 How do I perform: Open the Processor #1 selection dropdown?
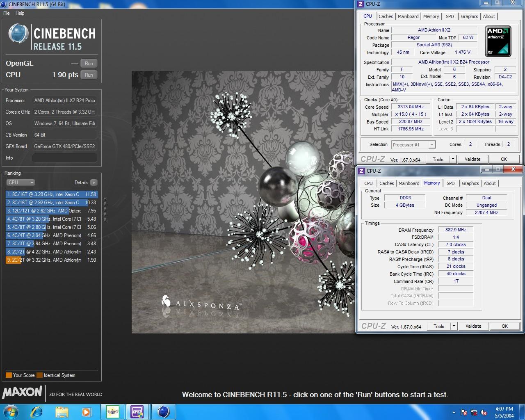click(x=413, y=144)
